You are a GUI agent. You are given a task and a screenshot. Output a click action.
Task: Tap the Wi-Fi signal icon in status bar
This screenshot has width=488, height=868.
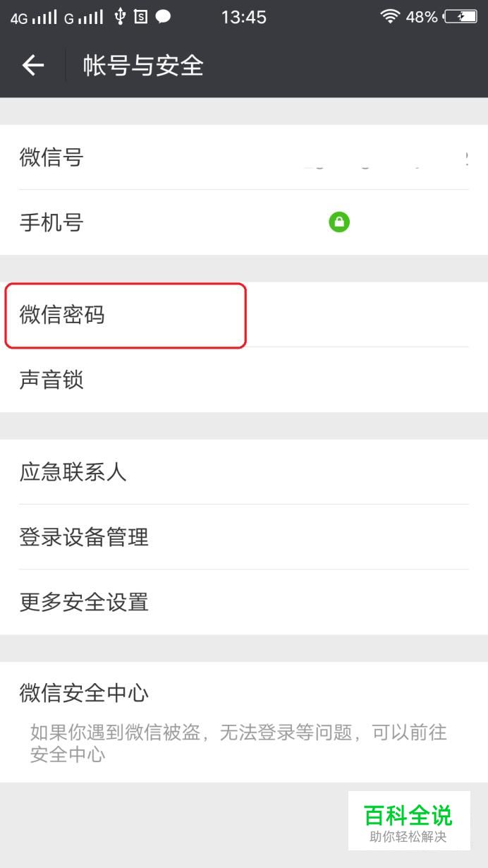click(x=389, y=16)
